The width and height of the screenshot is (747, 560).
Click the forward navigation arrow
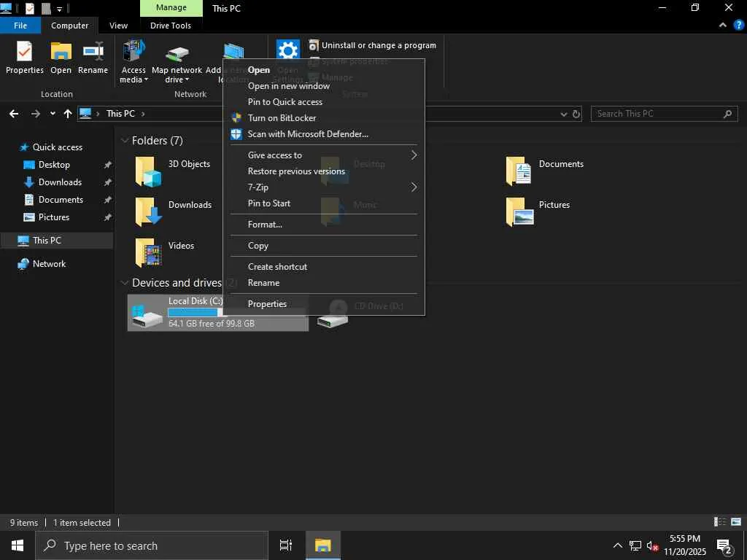(x=35, y=114)
